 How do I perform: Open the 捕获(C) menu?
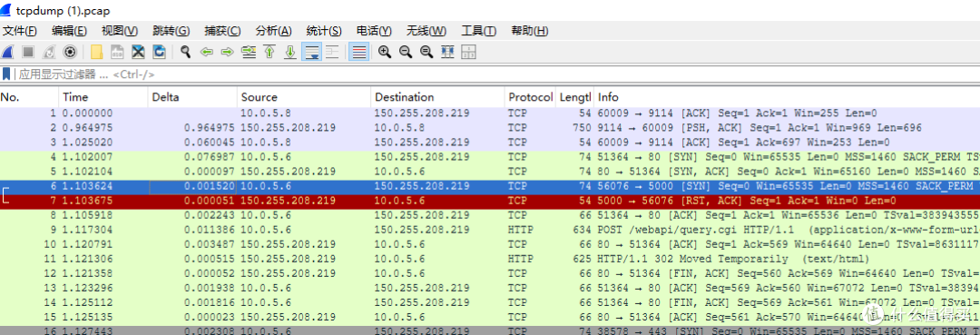coord(222,31)
